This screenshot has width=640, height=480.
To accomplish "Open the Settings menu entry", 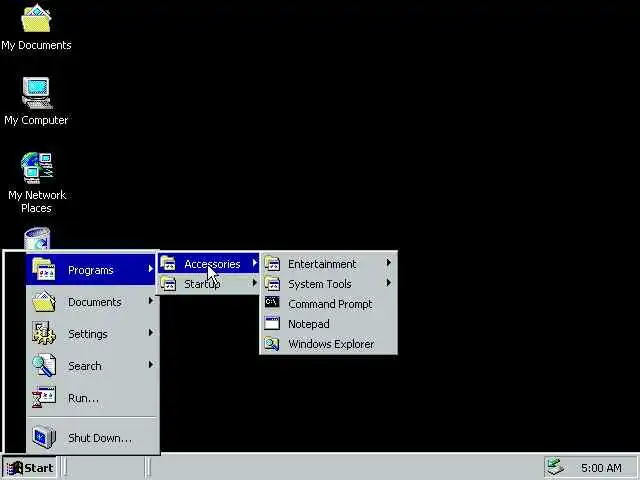I will 92,333.
